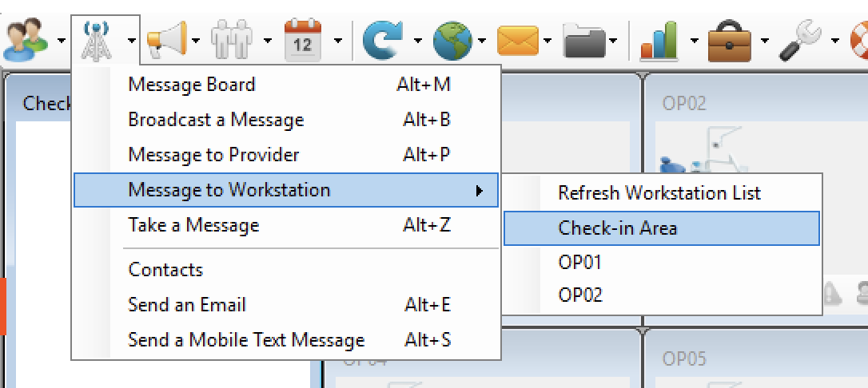
Task: Pick OP01 workstation from submenu
Action: coord(579,263)
